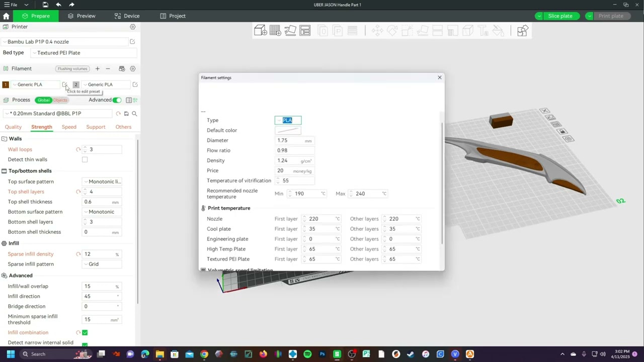Viewport: 644px width, 362px height.
Task: Toggle the Advanced mode switch
Action: tap(117, 100)
